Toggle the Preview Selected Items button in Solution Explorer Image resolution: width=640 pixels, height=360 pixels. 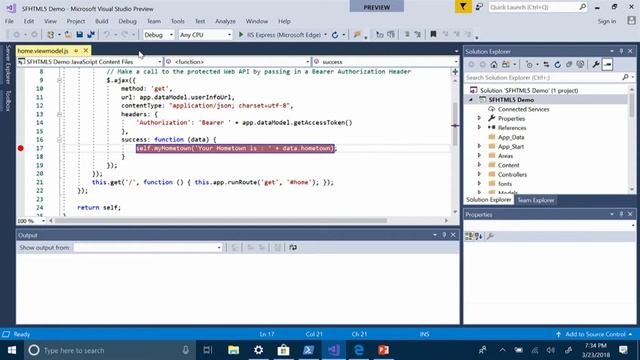pos(607,64)
